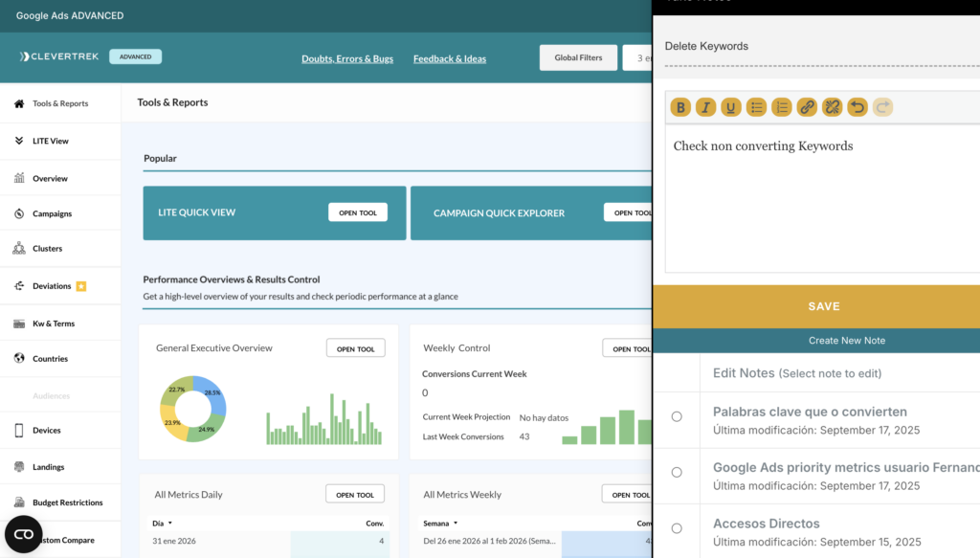Select the 'Accesos Directos' note radio button

[677, 528]
